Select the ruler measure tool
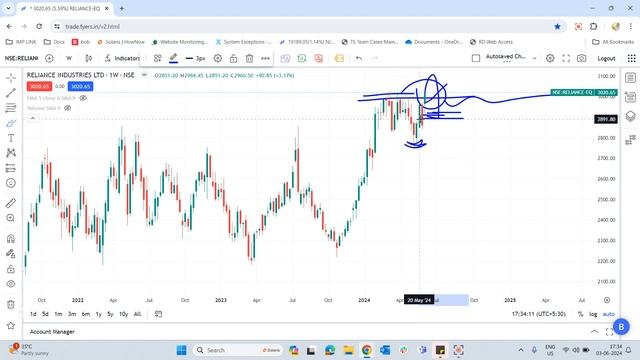The width and height of the screenshot is (640, 360). [11, 203]
